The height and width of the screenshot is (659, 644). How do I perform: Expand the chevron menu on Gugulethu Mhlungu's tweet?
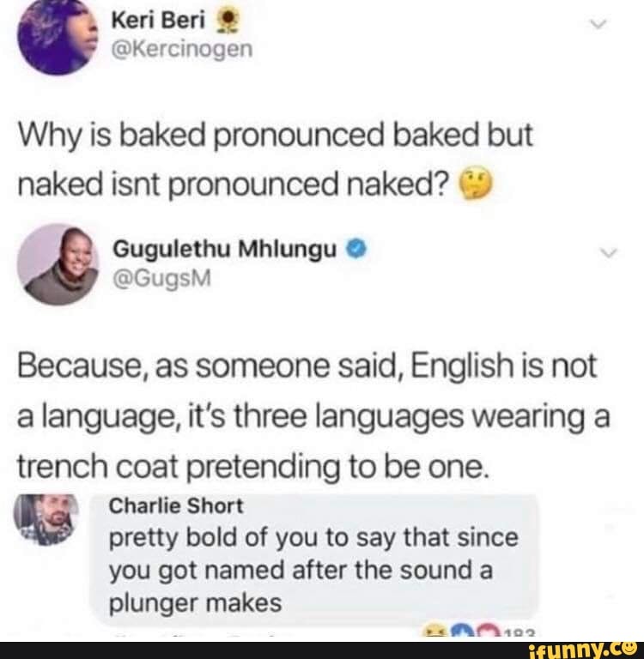coord(608,253)
